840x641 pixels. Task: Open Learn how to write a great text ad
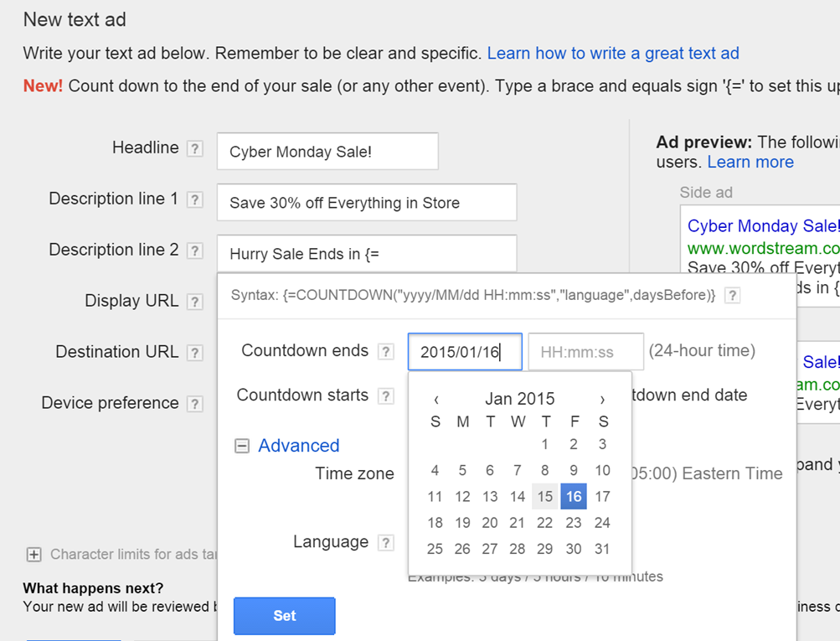click(x=613, y=53)
